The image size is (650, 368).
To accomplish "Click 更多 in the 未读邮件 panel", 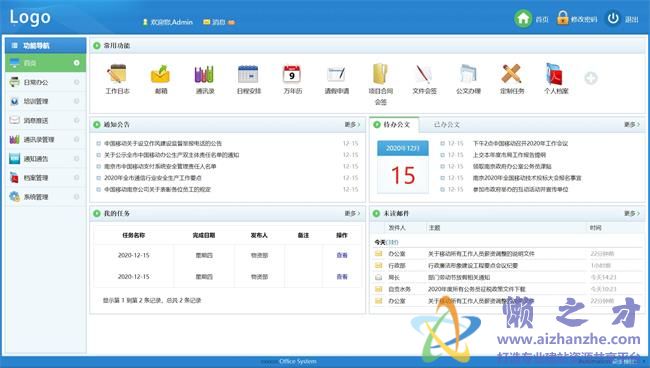I will (x=632, y=213).
